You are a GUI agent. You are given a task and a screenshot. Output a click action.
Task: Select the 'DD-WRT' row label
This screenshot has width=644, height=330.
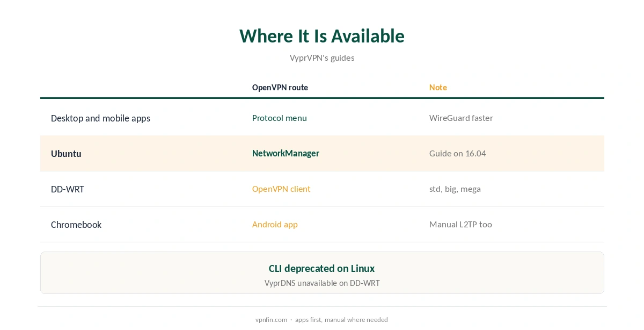click(x=68, y=189)
